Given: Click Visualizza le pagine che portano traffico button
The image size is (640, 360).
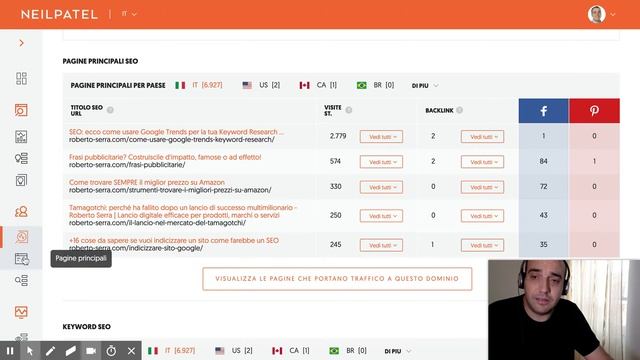Looking at the screenshot, I should coord(337,279).
